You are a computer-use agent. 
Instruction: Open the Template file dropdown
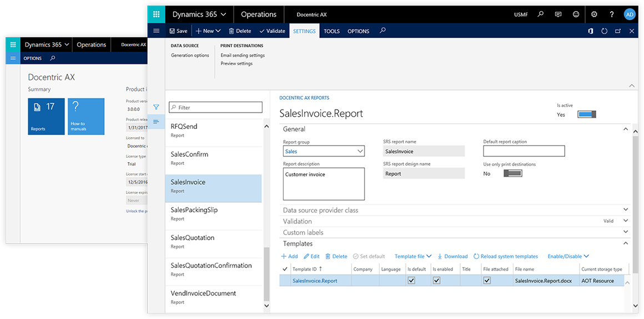pos(412,256)
